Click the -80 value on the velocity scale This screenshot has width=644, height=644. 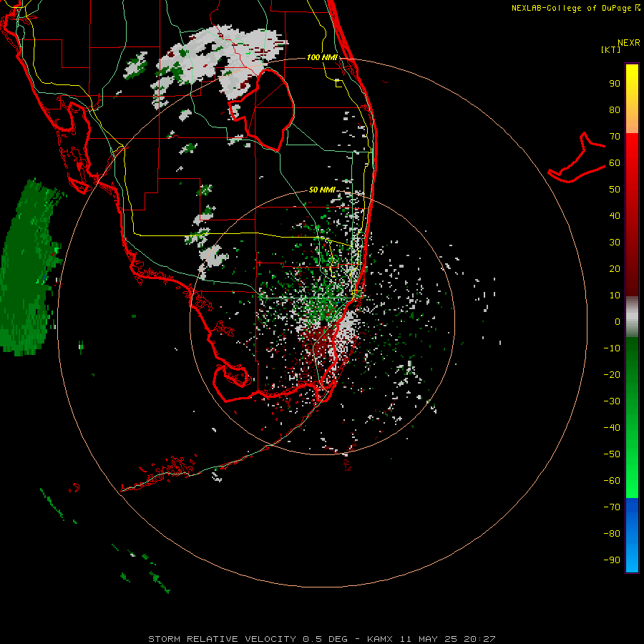coord(612,534)
